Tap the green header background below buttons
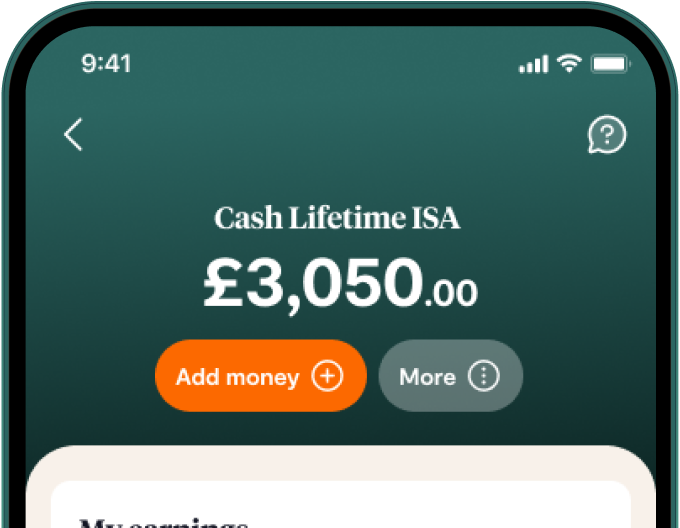Image resolution: width=680 pixels, height=528 pixels. point(340,428)
